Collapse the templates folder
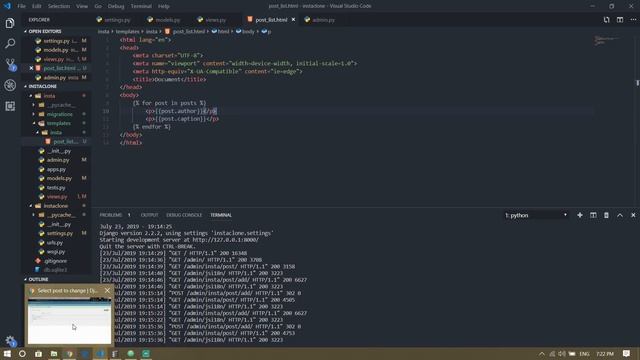The height and width of the screenshot is (360, 640). [x=58, y=123]
